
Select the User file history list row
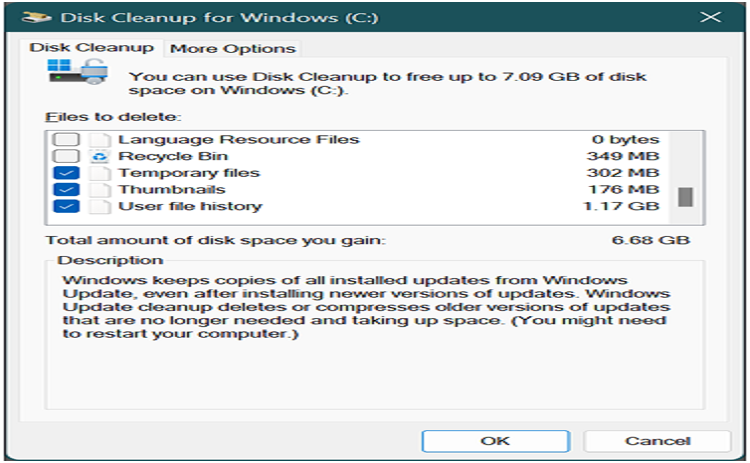(x=356, y=206)
